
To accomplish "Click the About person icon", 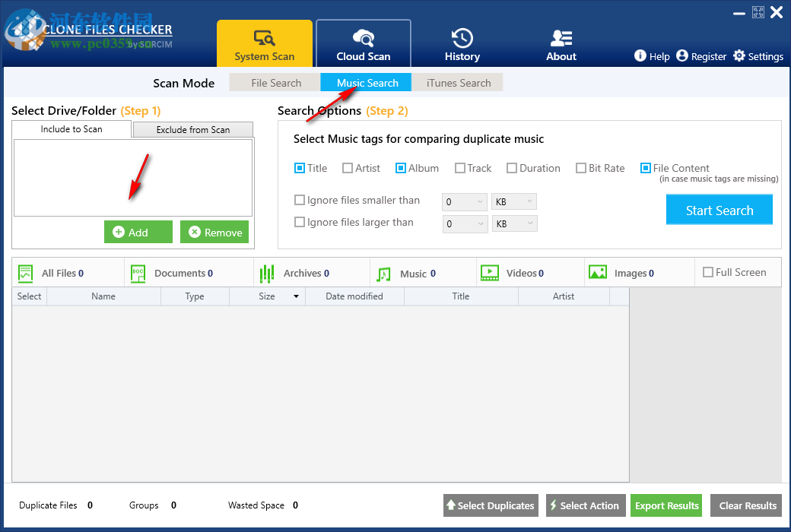I will 561,38.
